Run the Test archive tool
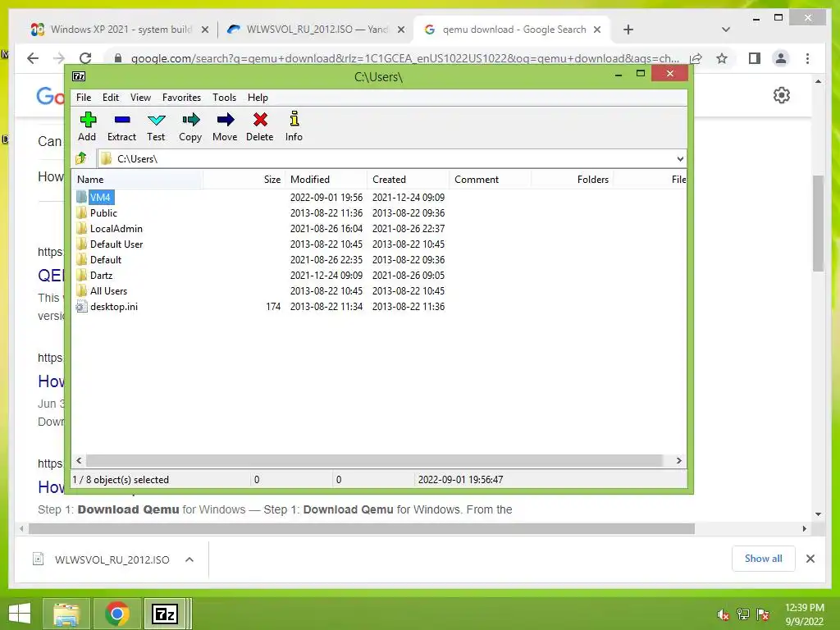 [156, 126]
